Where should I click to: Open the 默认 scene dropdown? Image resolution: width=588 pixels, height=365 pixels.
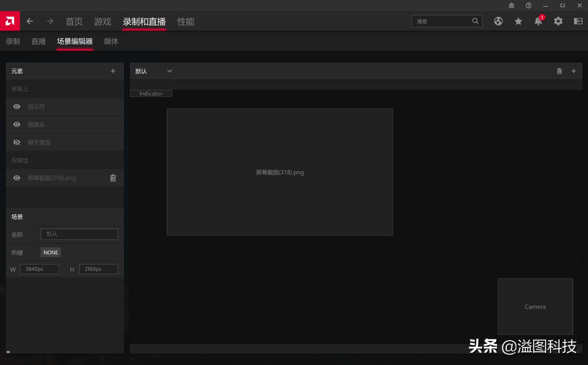pos(169,71)
